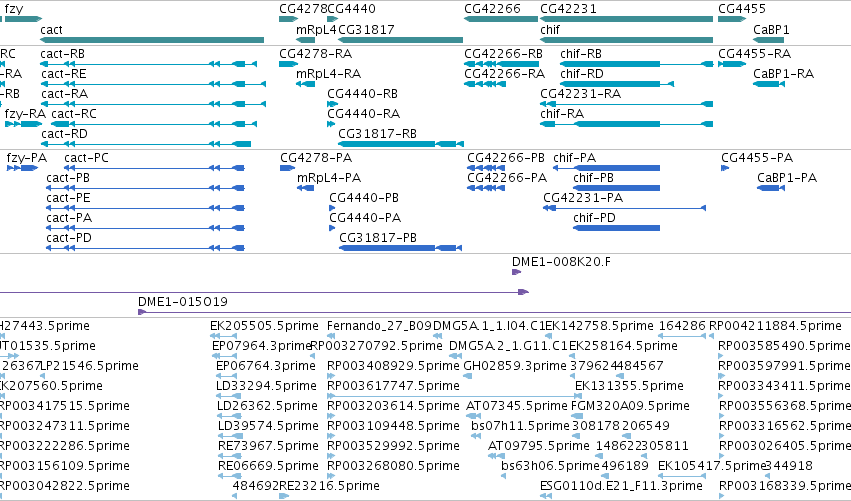Image resolution: width=851 pixels, height=501 pixels.
Task: Click EST label RP003168339.5prime
Action: (785, 486)
